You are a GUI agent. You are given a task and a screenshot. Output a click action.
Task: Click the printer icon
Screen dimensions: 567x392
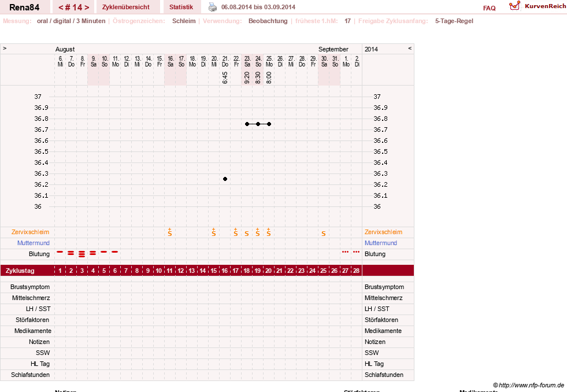213,7
